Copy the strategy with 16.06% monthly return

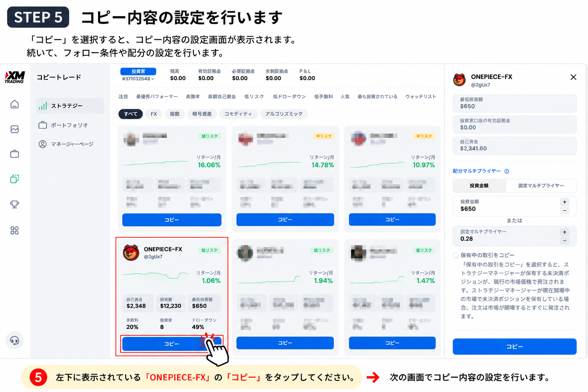[x=172, y=220]
